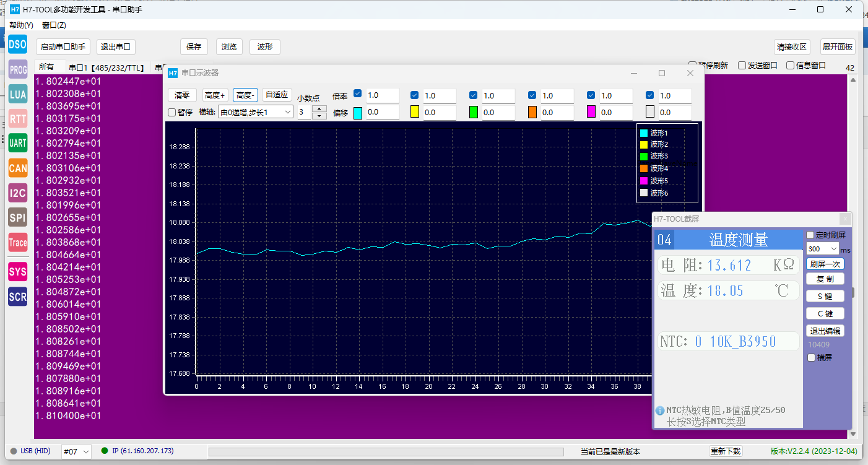Check the 发送窗口 checkbox
The height and width of the screenshot is (465, 868).
tap(742, 65)
